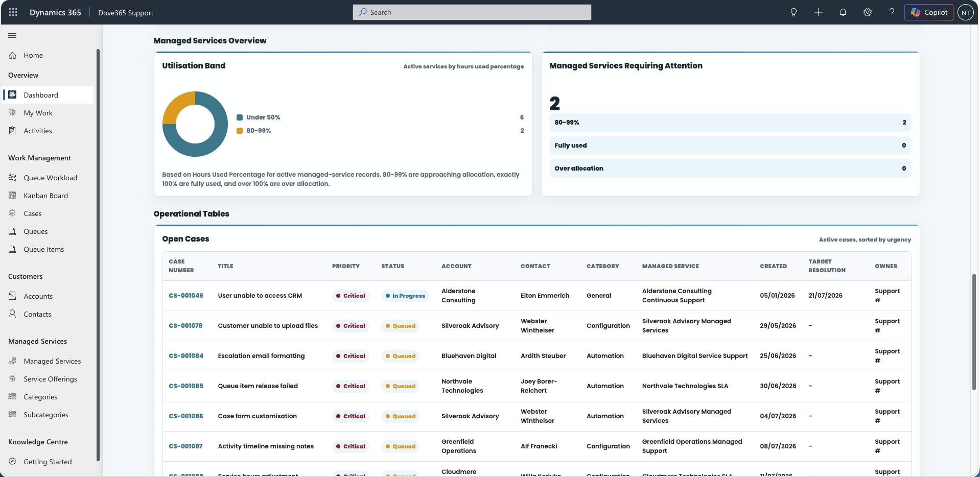Click the Accounts icon in sidebar
The image size is (980, 477).
tap(12, 296)
